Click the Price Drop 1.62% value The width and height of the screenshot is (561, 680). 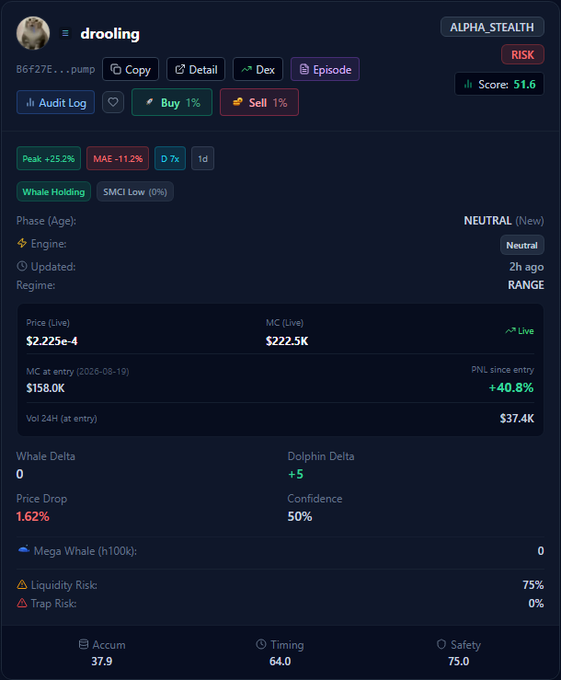[x=33, y=517]
